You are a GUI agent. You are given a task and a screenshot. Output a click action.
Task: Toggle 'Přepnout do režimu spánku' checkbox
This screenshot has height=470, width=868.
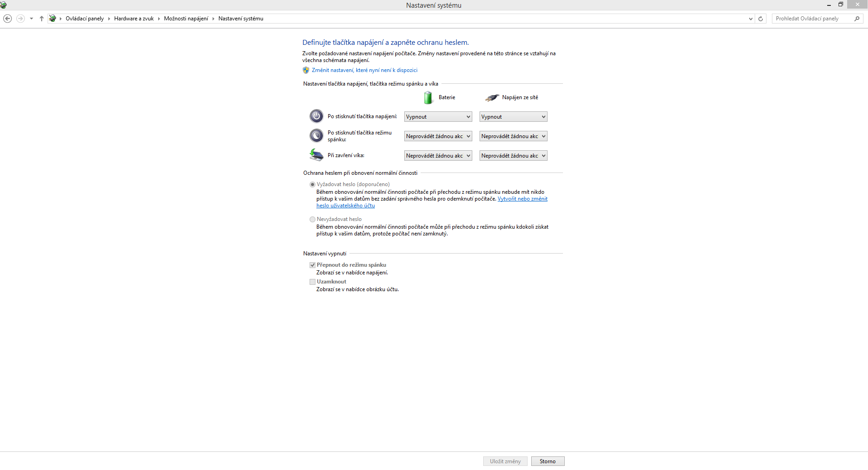click(x=312, y=265)
